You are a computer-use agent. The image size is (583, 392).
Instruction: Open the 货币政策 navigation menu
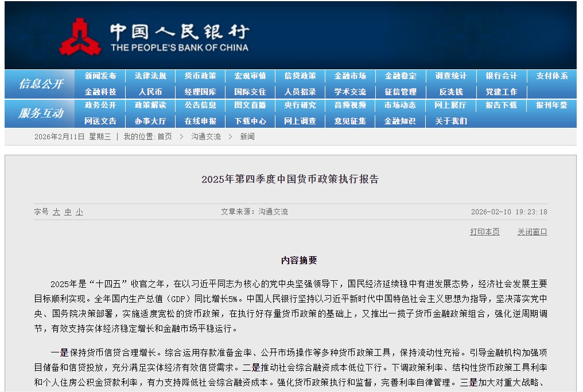pos(201,75)
